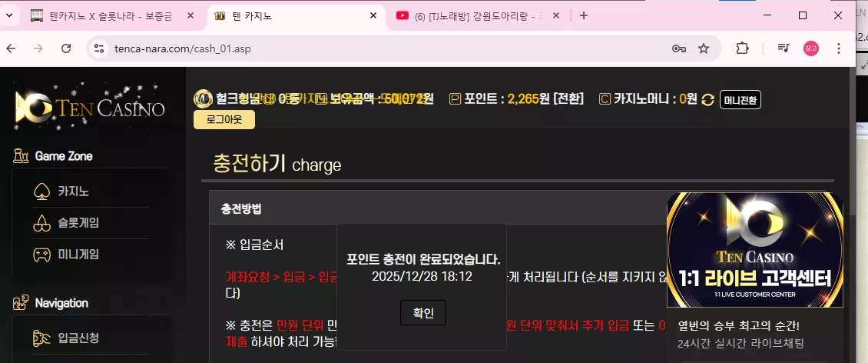Click the P point icon
This screenshot has width=868, height=363.
pyautogui.click(x=456, y=100)
